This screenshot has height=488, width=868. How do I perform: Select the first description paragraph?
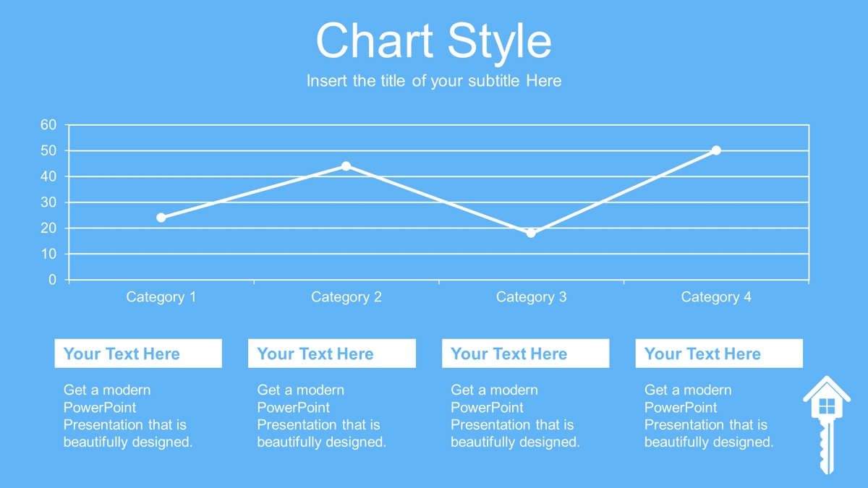click(x=128, y=416)
